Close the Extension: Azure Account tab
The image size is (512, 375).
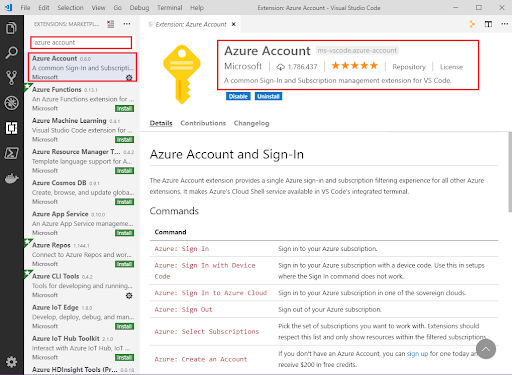pyautogui.click(x=234, y=24)
